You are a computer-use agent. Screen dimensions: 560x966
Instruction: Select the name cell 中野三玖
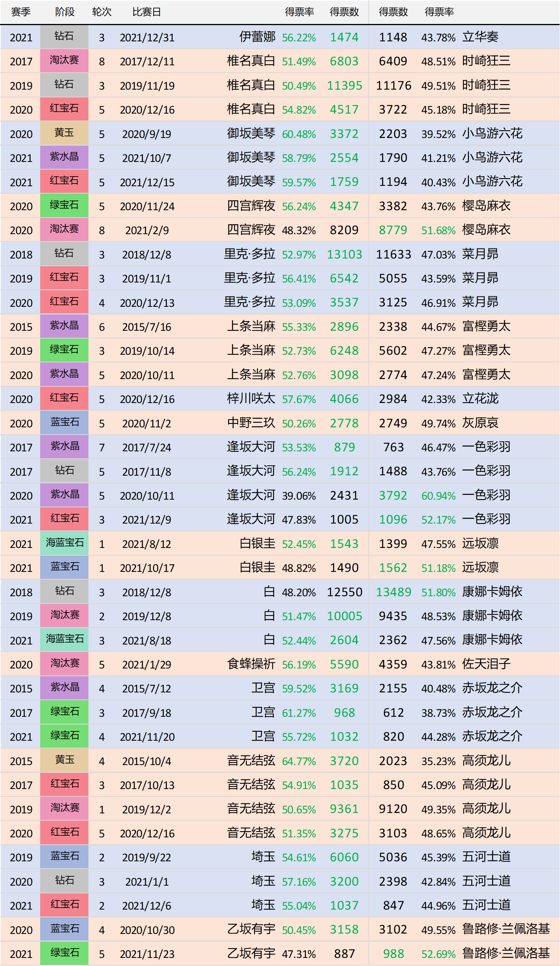point(251,423)
